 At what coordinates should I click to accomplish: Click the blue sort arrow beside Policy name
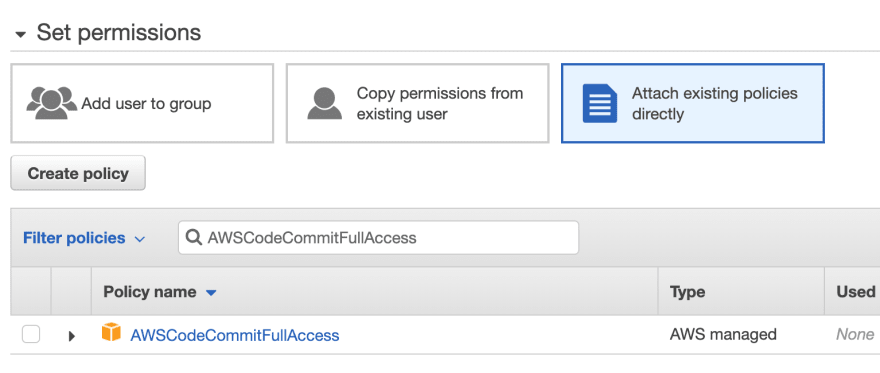click(x=211, y=292)
